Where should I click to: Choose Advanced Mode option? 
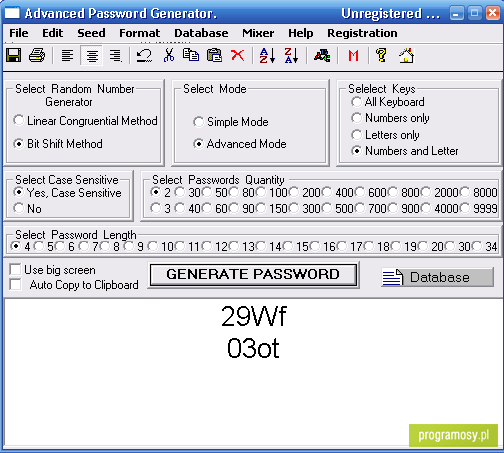click(x=240, y=144)
